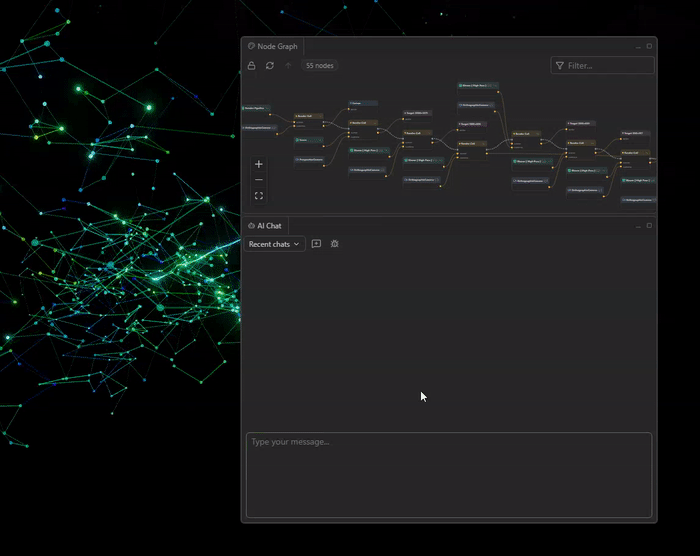This screenshot has height=556, width=700.
Task: Click the bug debug icon in AI Chat
Action: pyautogui.click(x=334, y=244)
